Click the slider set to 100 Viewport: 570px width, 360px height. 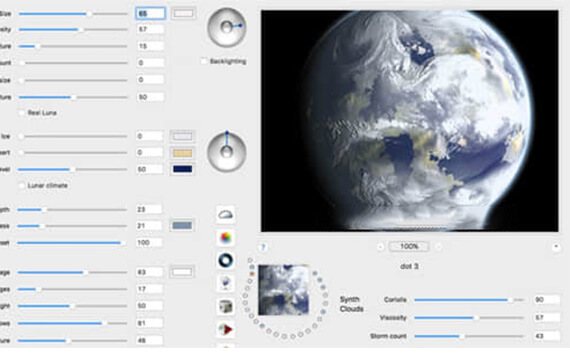pos(72,243)
